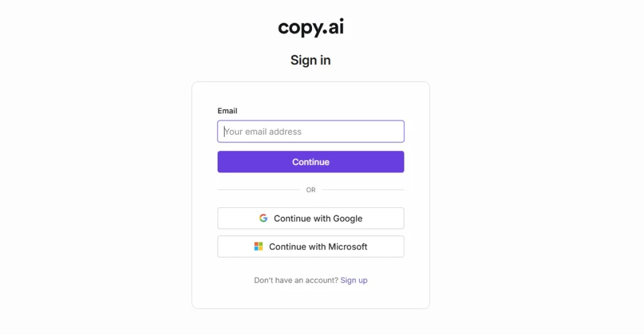Viewport: 644px width, 335px height.
Task: Click the "Continue with Google" text label
Action: tap(318, 219)
